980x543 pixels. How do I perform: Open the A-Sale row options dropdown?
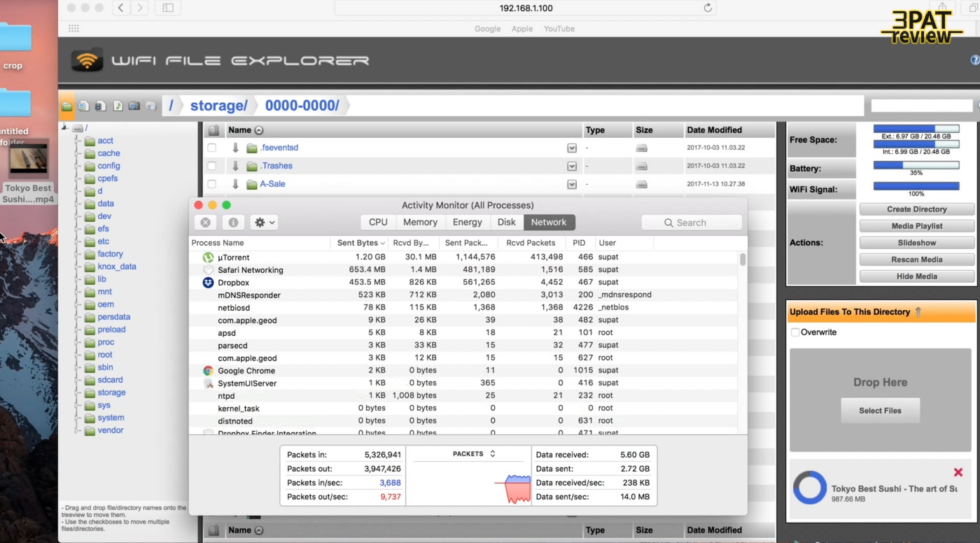572,184
